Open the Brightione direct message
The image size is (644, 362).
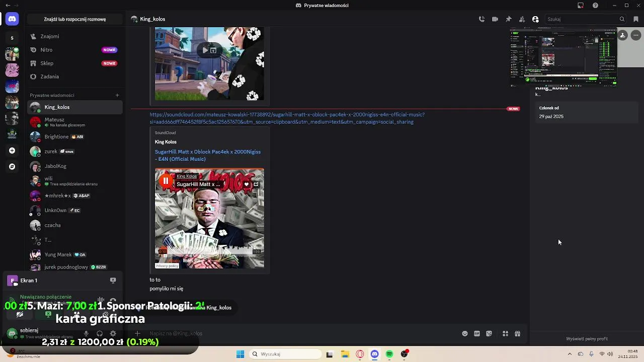(75, 137)
